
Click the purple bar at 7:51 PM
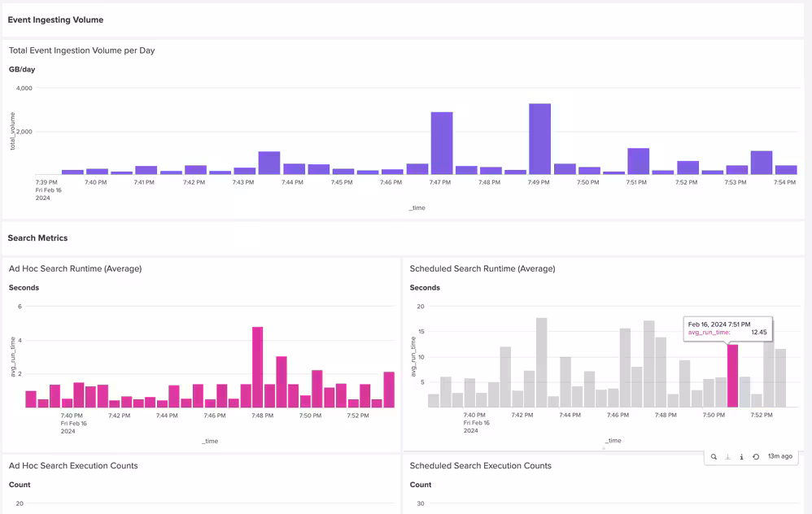(x=638, y=161)
